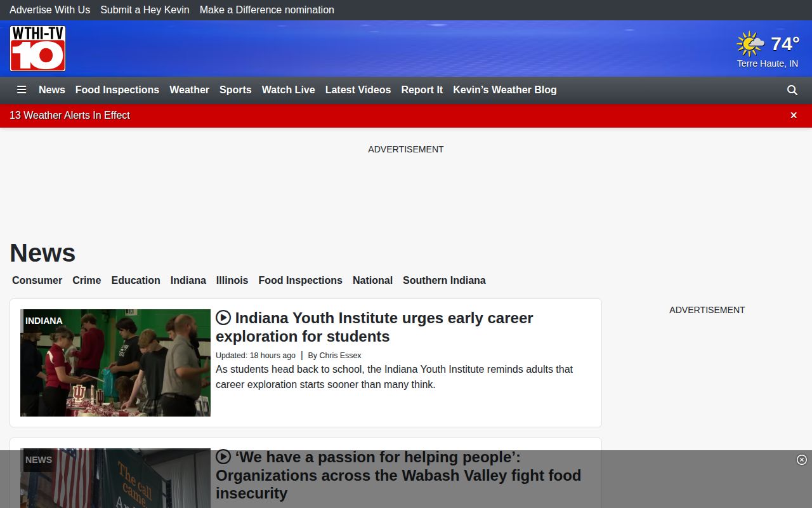
Task: Click the Indiana Youth Institute story summary text
Action: tap(394, 377)
